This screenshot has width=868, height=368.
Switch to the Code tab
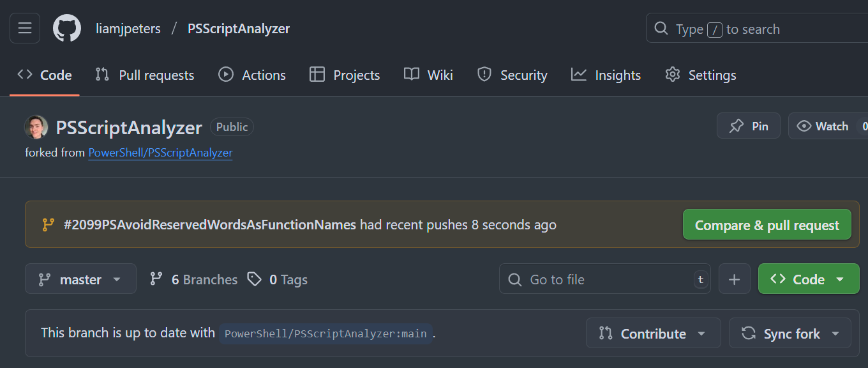45,75
